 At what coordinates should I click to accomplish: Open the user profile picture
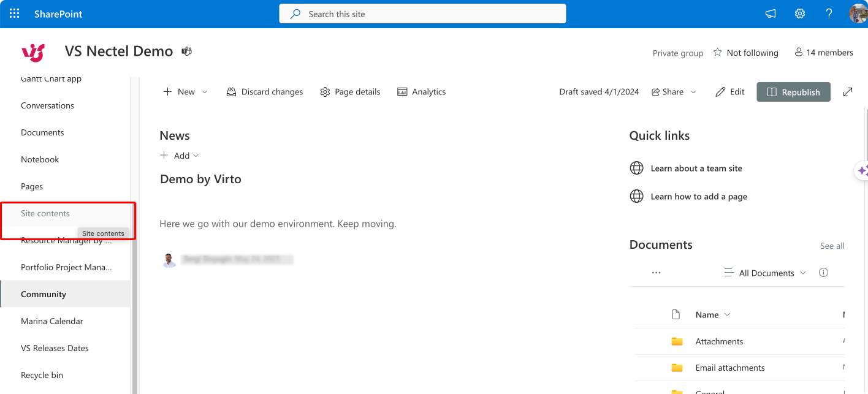[x=859, y=13]
